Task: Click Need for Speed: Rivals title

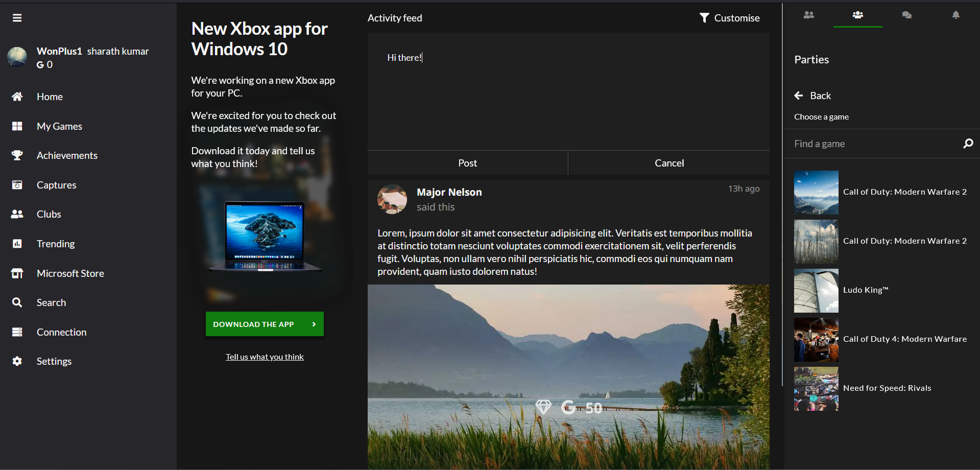Action: [x=887, y=388]
